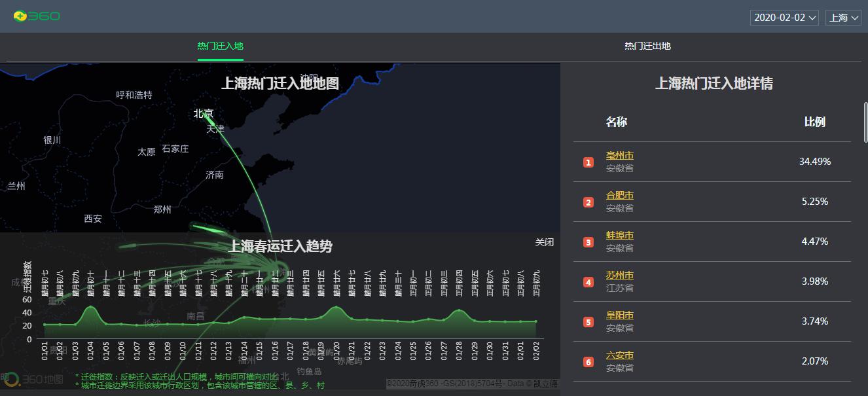
Task: Click the 西安 label on the map
Action: click(x=93, y=219)
